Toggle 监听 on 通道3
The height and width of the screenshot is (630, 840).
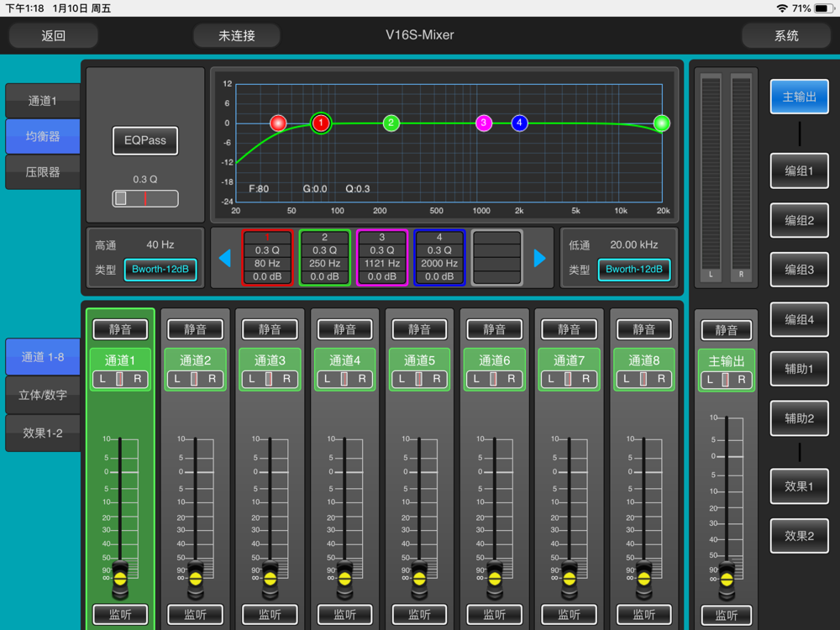pos(270,615)
